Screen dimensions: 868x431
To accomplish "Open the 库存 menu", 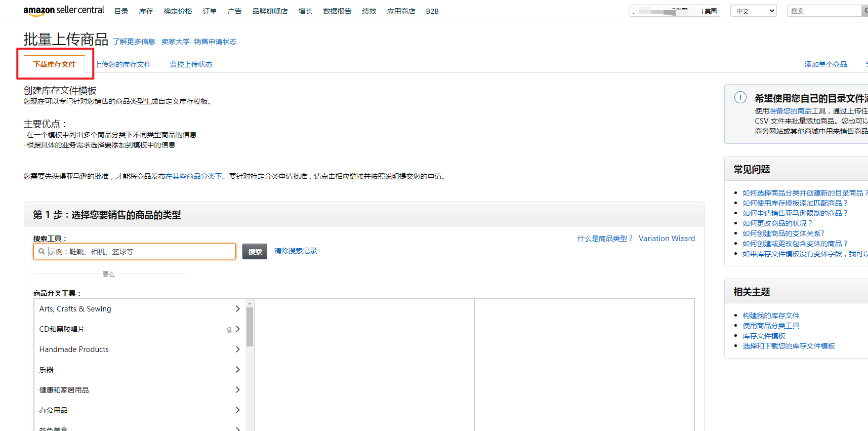I will point(146,11).
